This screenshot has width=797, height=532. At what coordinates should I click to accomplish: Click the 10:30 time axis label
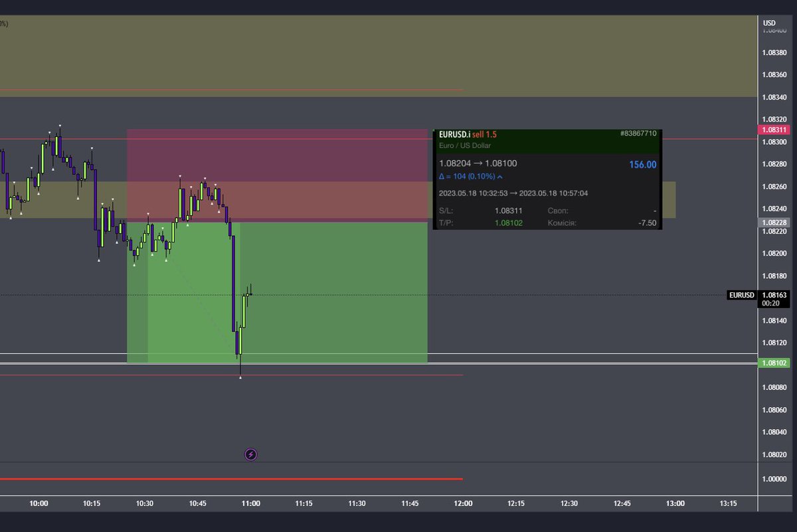click(145, 503)
